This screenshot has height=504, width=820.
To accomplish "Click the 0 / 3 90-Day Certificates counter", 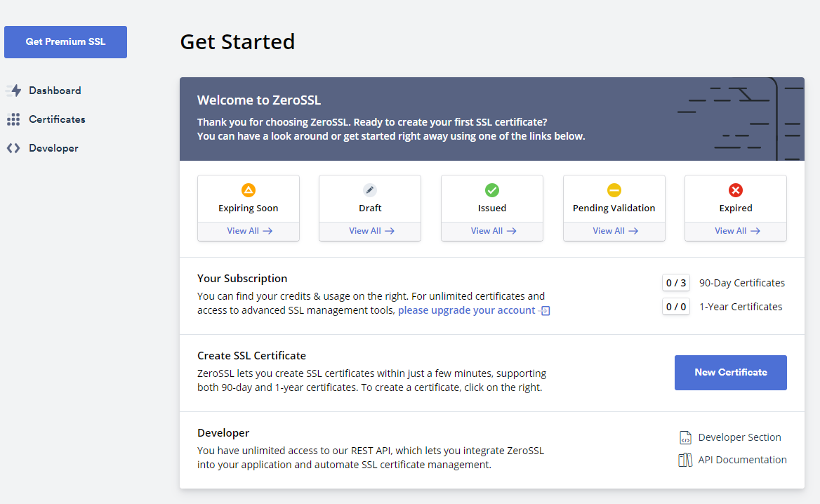I will (x=676, y=283).
